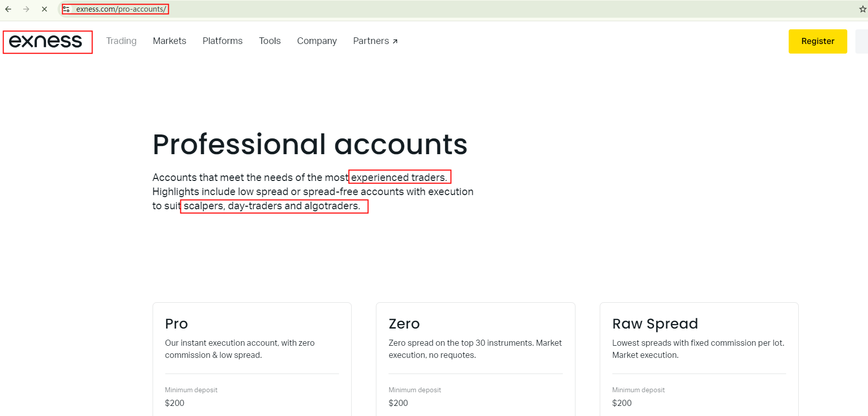This screenshot has height=416, width=868.
Task: Click the Raw Spread $200 minimum deposit
Action: tap(622, 403)
